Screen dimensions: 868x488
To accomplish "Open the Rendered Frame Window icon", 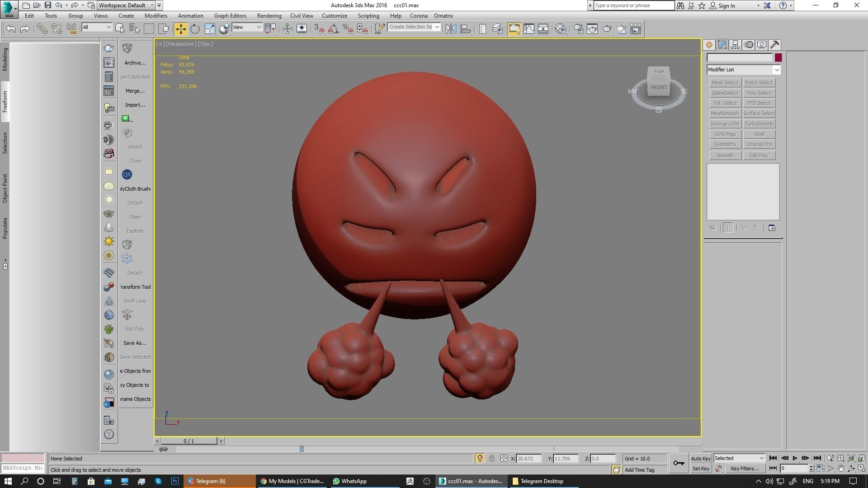I will pos(592,29).
